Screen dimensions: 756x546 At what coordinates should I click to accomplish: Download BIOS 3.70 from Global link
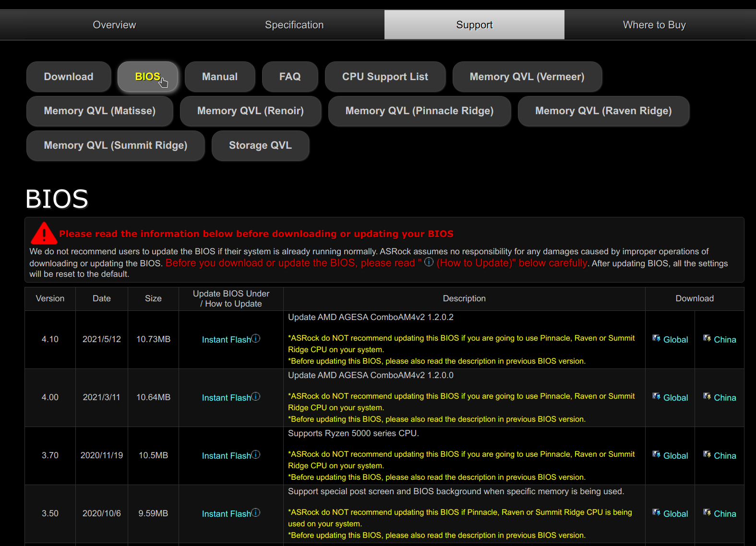tap(675, 456)
